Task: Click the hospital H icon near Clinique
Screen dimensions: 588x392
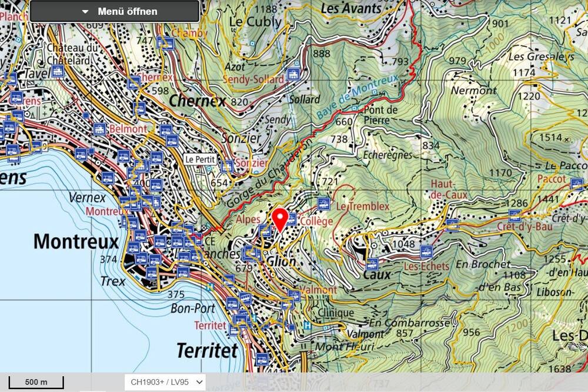Action: coord(308,326)
